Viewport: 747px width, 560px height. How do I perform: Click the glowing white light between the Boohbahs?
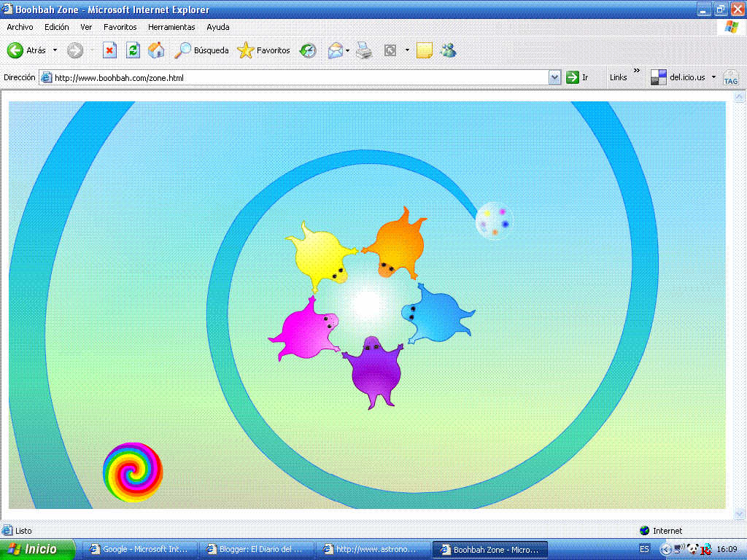(x=367, y=303)
